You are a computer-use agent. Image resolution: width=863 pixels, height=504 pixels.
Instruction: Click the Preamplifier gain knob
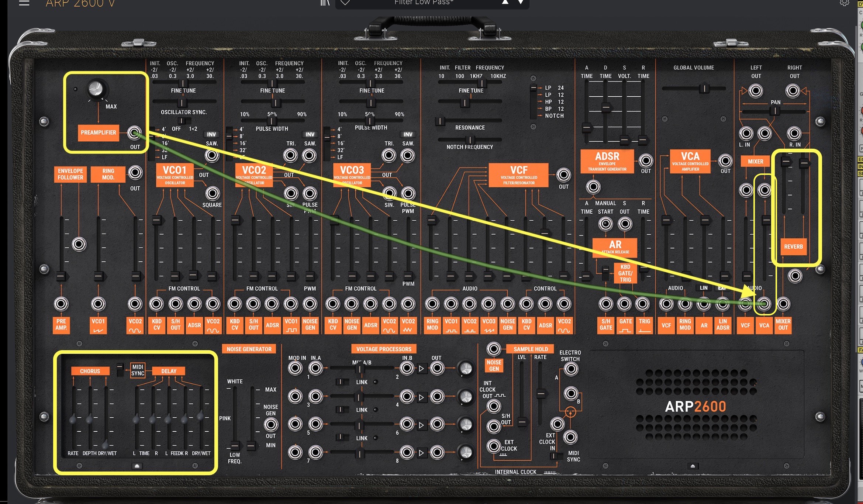(96, 89)
